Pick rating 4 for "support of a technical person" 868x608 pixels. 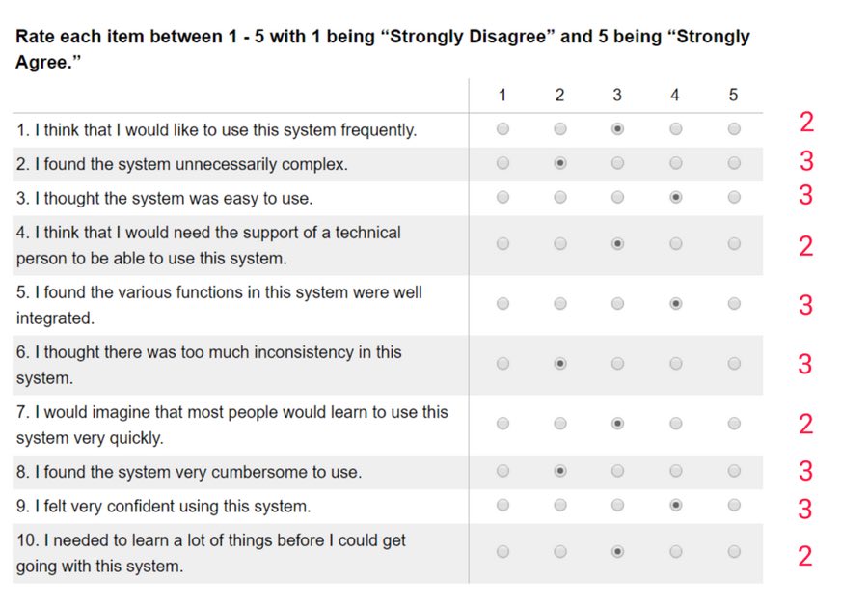tap(676, 244)
